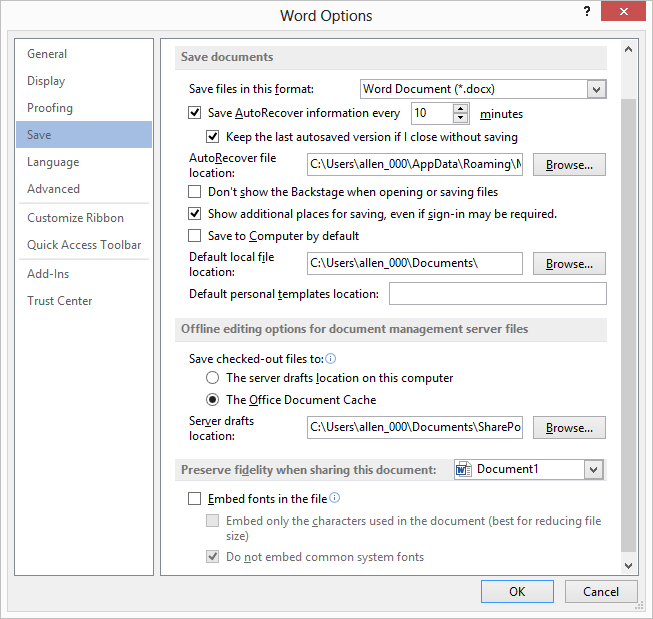653x619 pixels.
Task: Browse for AutoRecover file location
Action: pyautogui.click(x=569, y=165)
